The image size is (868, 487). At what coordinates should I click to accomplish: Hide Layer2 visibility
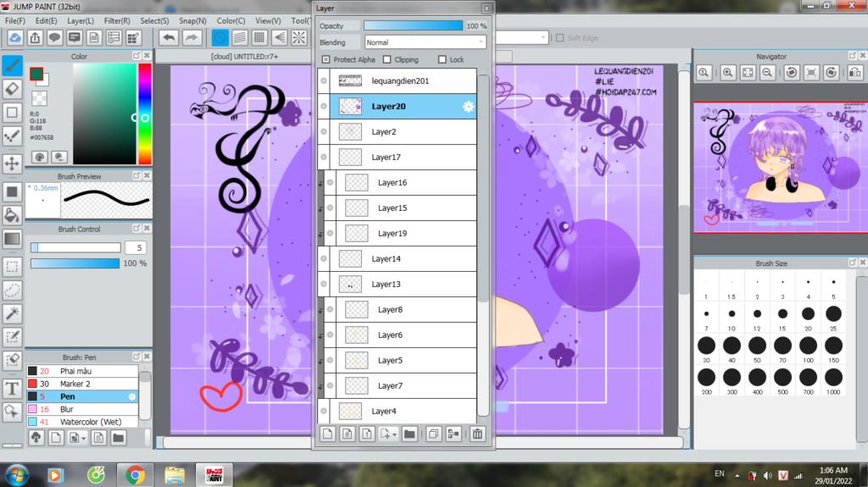point(324,132)
